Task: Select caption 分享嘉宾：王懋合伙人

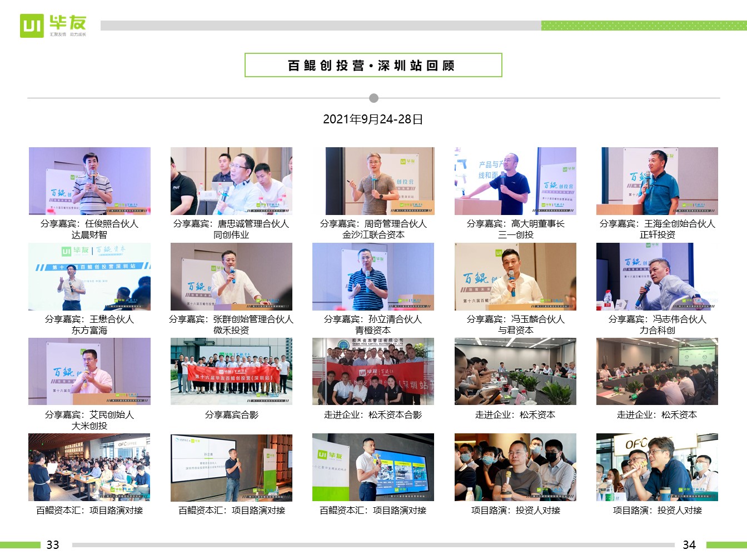Action: point(89,319)
